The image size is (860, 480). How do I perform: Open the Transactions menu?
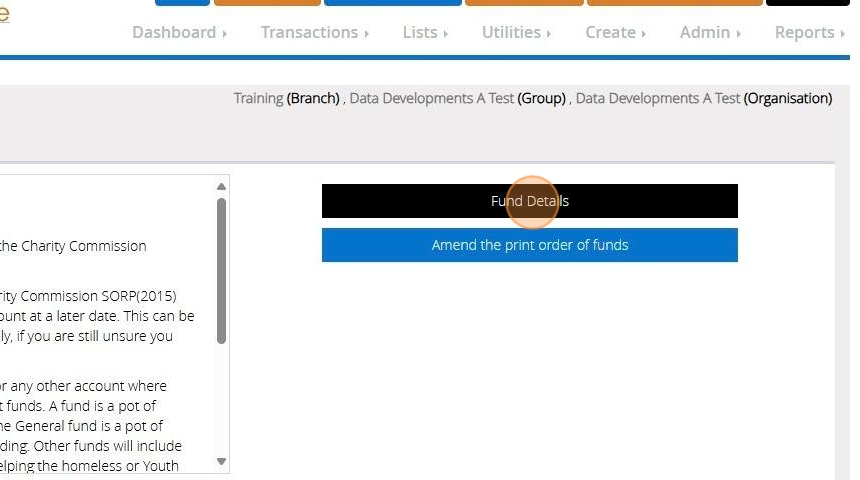point(314,32)
